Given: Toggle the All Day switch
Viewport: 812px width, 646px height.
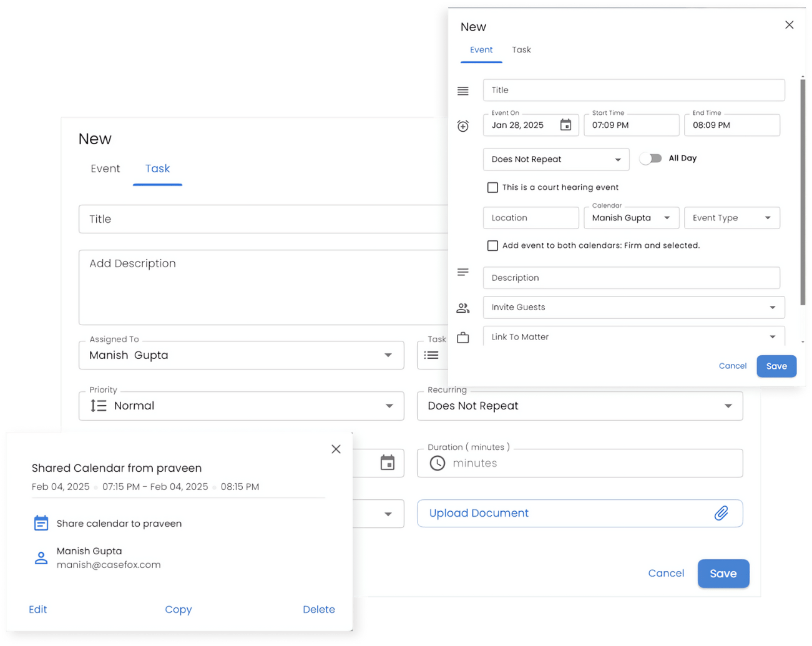Looking at the screenshot, I should point(651,159).
